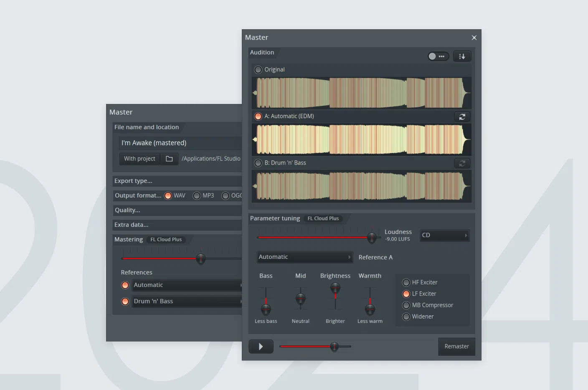
Task: Choose OGG output format
Action: 226,196
